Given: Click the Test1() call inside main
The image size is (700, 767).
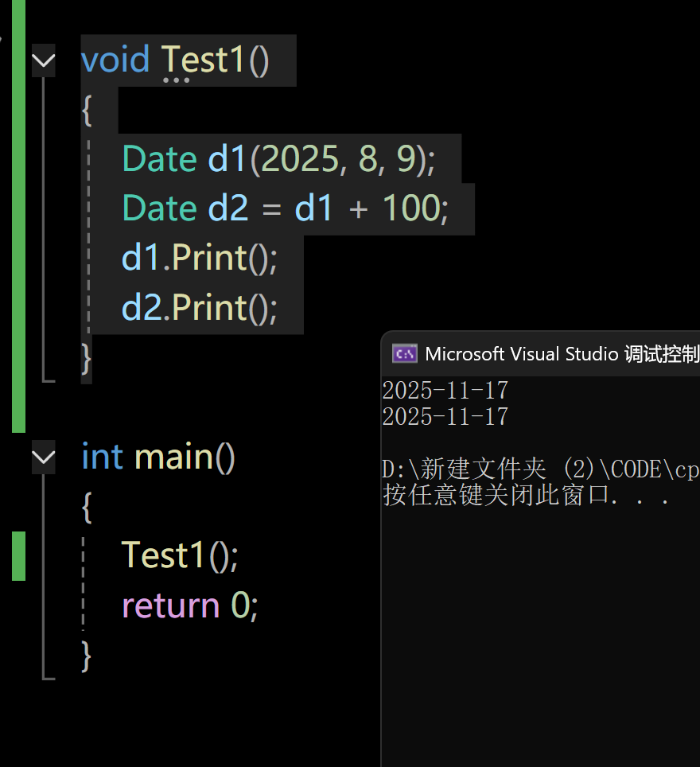Looking at the screenshot, I should point(180,555).
